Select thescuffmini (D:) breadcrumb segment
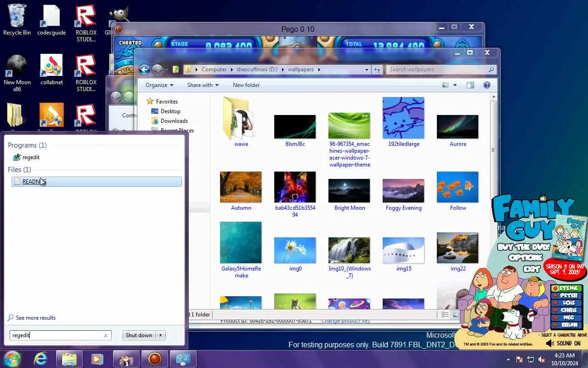Screen dimensions: 588x368 pyautogui.click(x=256, y=69)
